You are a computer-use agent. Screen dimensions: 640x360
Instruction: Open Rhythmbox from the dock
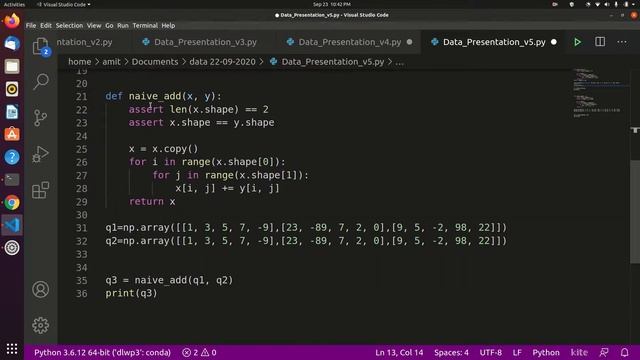12,89
